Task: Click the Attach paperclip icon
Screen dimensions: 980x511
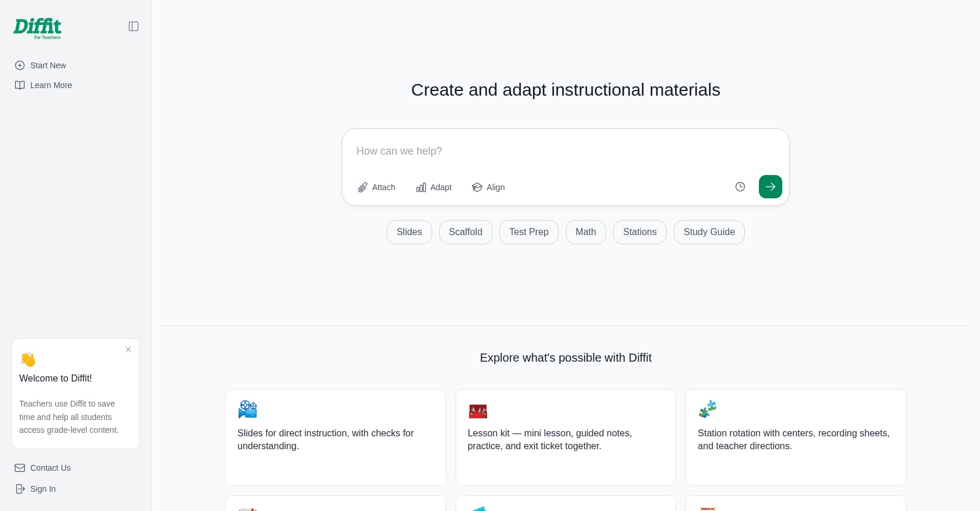Action: pyautogui.click(x=362, y=187)
